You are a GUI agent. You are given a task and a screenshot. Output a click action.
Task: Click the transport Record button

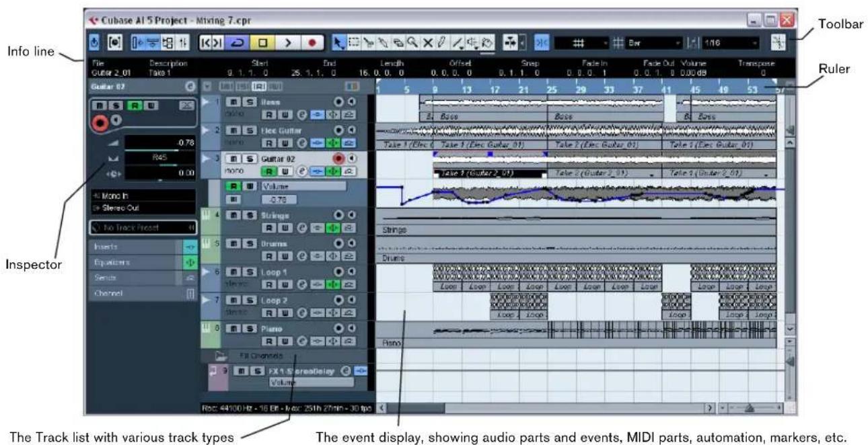click(312, 42)
